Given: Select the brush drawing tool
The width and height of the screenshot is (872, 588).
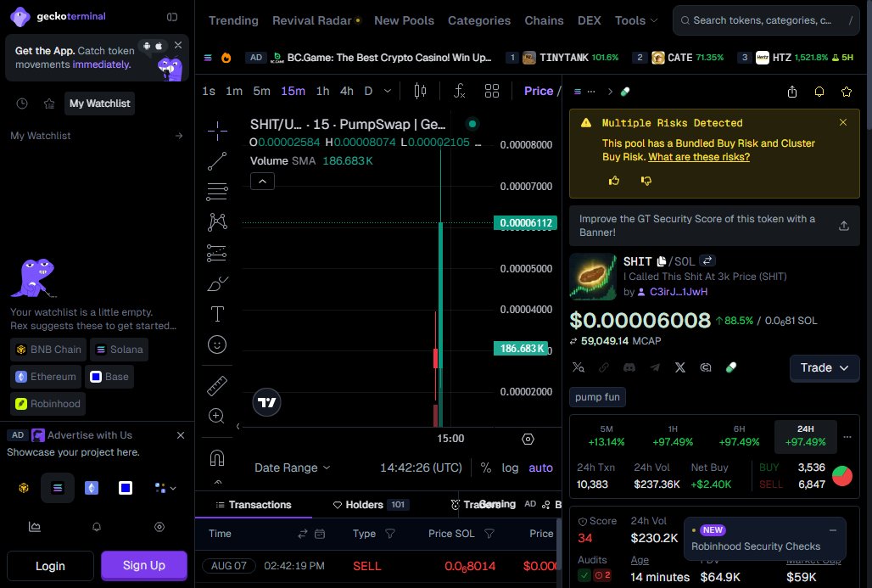Looking at the screenshot, I should (x=217, y=283).
